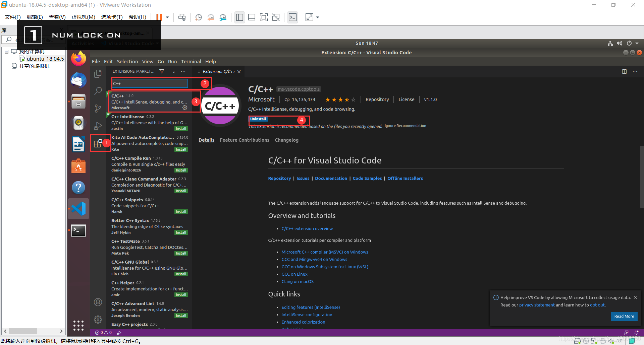644x345 pixels.
Task: Open privacy statement link in notification
Action: coord(537,305)
